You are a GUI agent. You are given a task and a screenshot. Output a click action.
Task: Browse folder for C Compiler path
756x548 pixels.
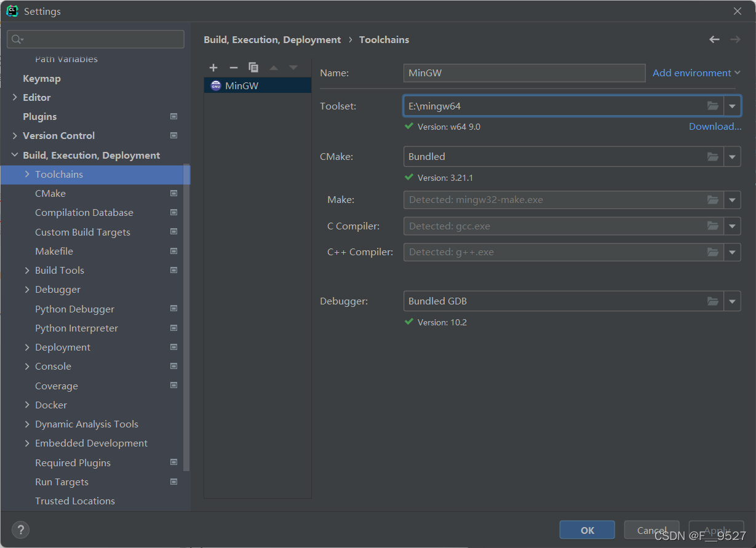713,226
